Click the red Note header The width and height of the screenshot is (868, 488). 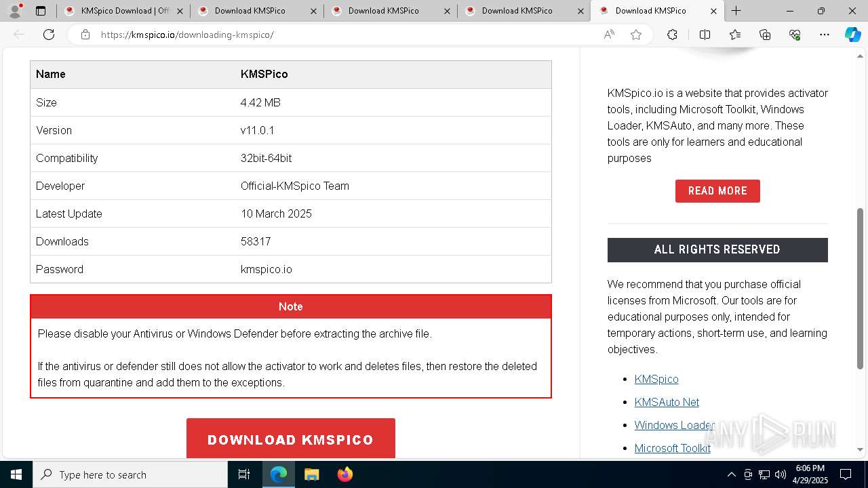[290, 306]
